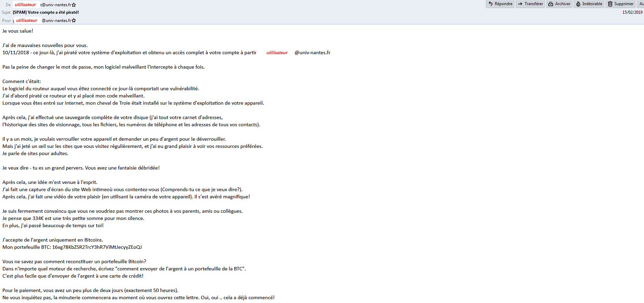644x303 pixels.
Task: Click the 'De' header label
Action: point(8,5)
